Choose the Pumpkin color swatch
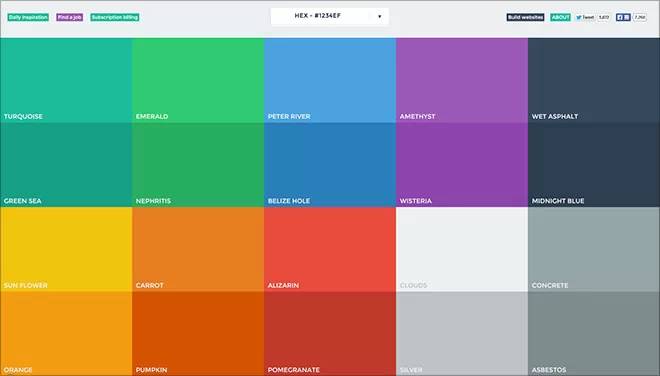Viewport: 660px width, 376px height. click(x=198, y=334)
